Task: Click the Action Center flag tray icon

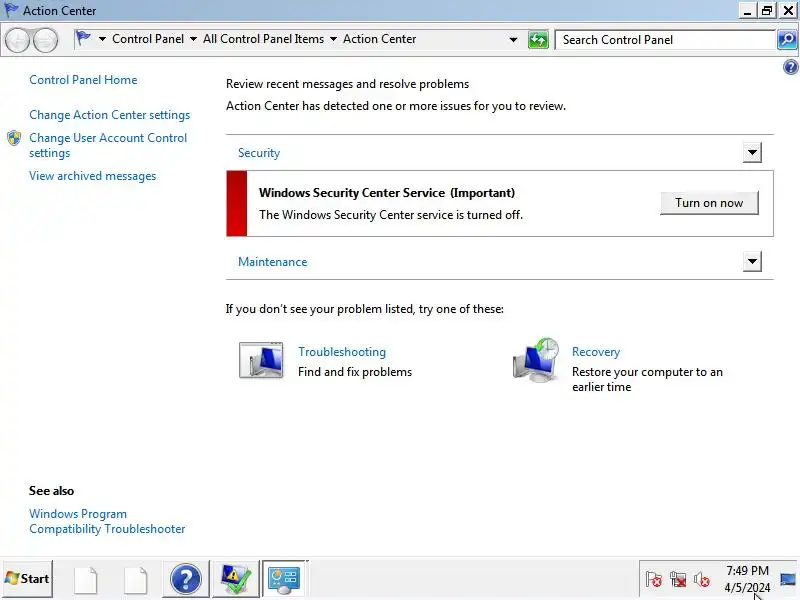Action: pos(654,580)
